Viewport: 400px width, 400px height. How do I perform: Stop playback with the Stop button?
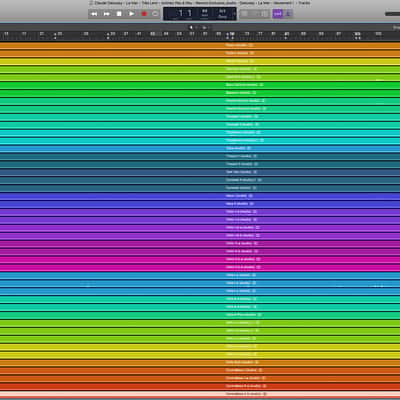pos(119,14)
